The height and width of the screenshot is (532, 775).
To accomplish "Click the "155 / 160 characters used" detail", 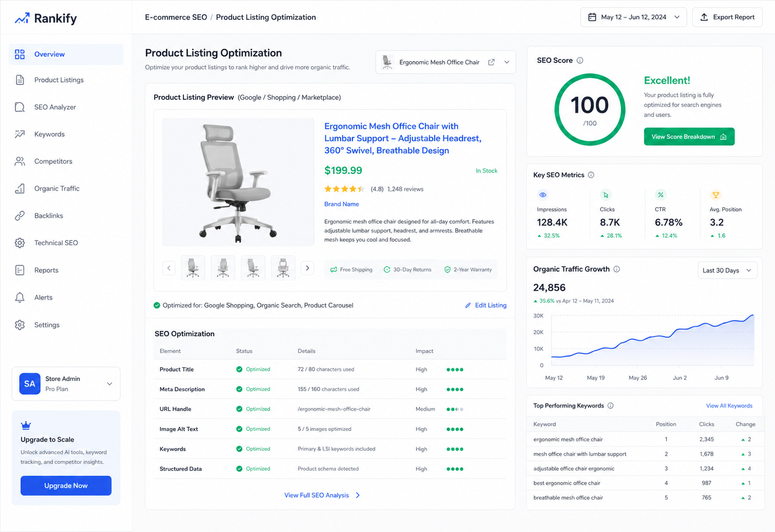I will [x=328, y=389].
